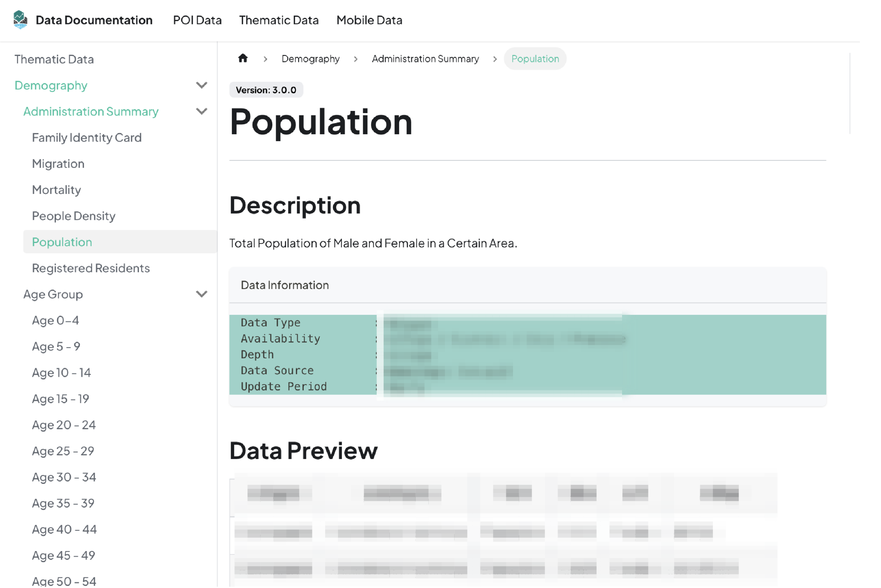
Task: Click the Thematic Data sidebar heading
Action: point(54,59)
